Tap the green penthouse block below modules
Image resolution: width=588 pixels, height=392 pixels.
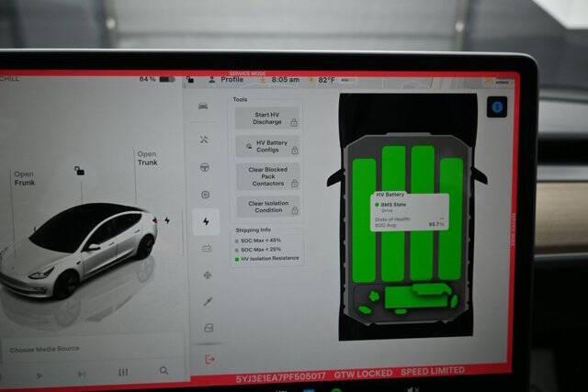tap(416, 297)
